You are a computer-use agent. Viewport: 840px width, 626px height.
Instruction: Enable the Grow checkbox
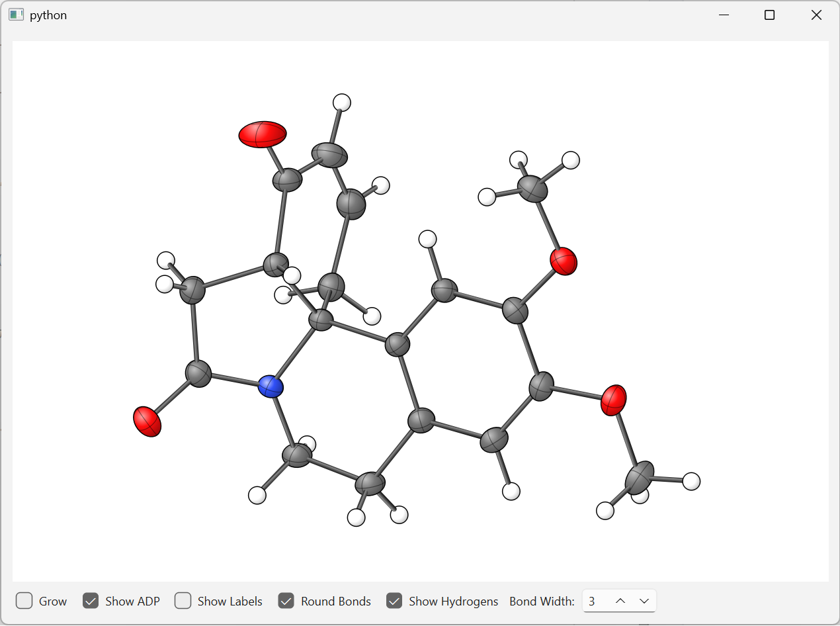coord(24,601)
